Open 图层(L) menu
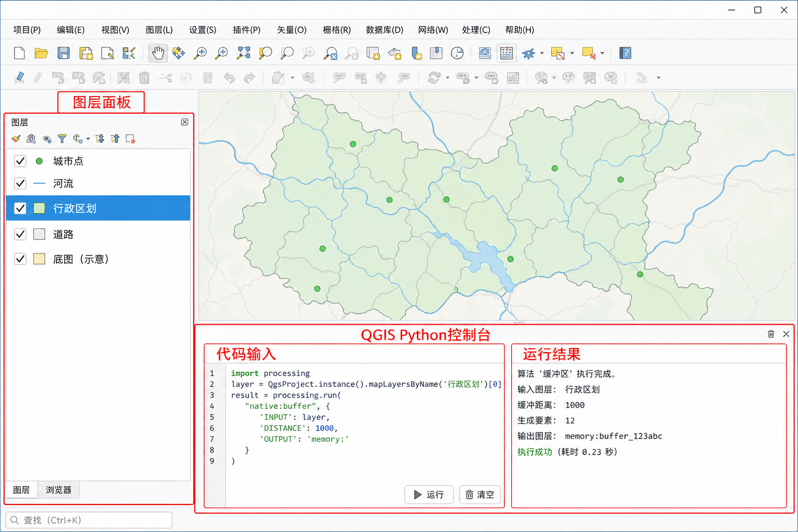The width and height of the screenshot is (798, 532). click(159, 30)
